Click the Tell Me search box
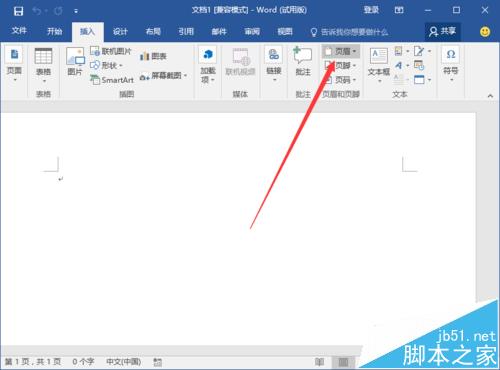The width and height of the screenshot is (500, 370). click(x=349, y=32)
